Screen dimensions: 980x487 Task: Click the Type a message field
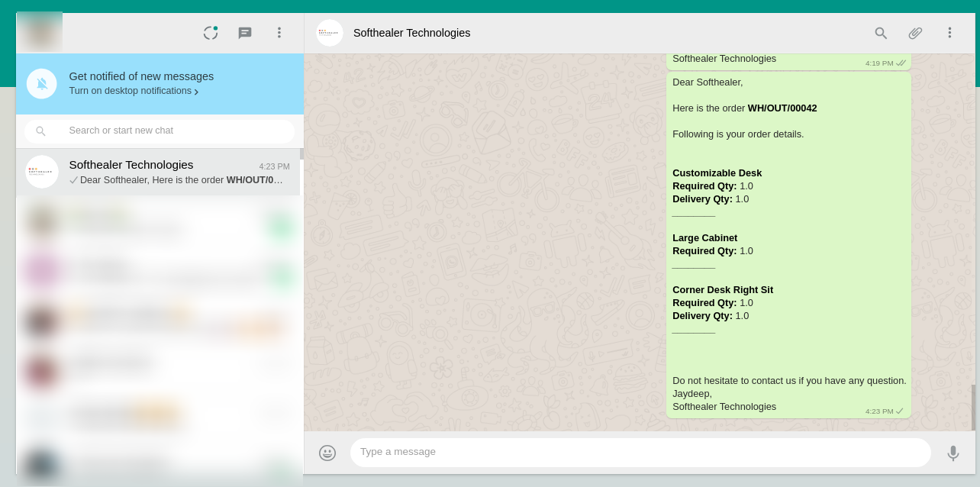640,453
